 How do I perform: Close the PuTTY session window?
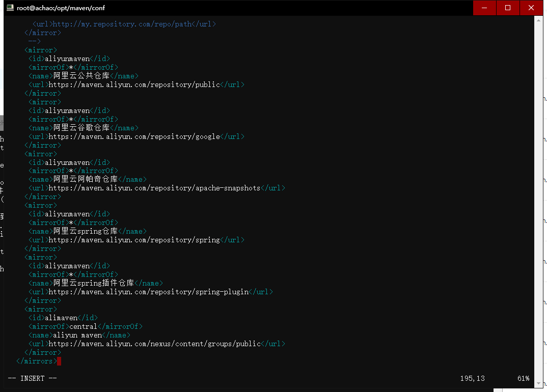[531, 8]
